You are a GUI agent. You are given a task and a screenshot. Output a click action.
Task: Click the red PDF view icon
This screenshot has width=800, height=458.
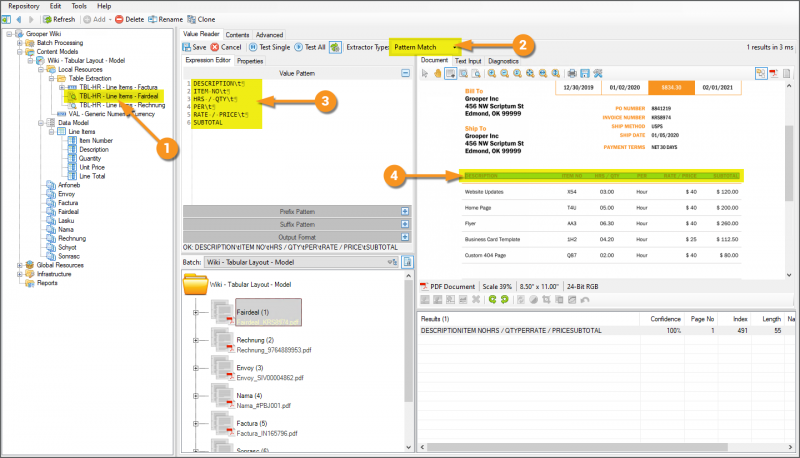[x=774, y=73]
